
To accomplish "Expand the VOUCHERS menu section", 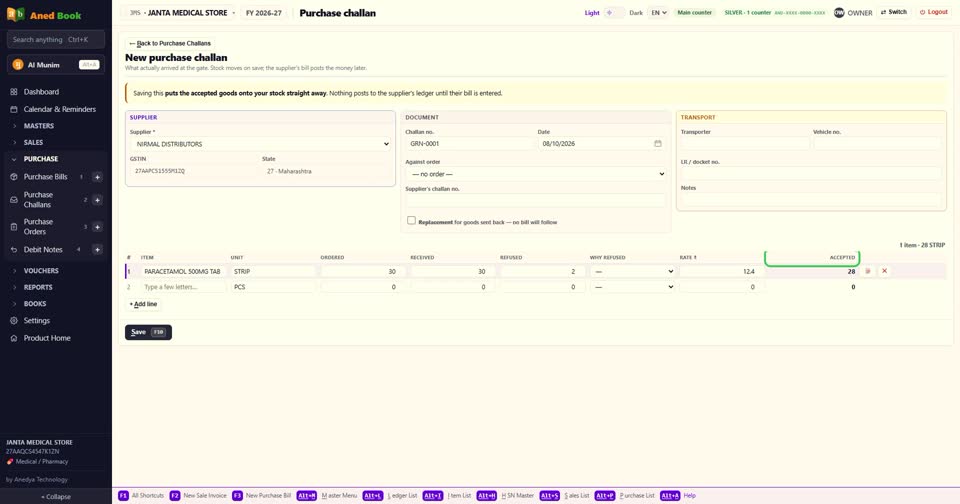I will 41,271.
